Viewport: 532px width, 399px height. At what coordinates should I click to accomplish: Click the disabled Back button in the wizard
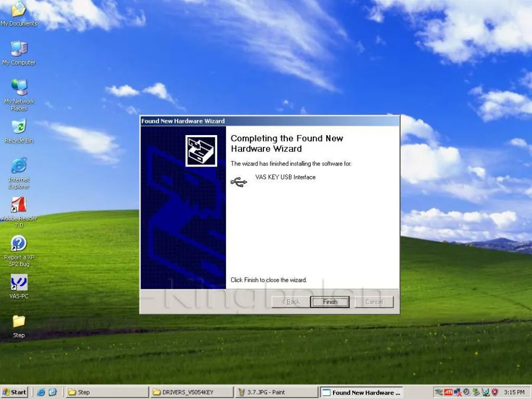(291, 302)
